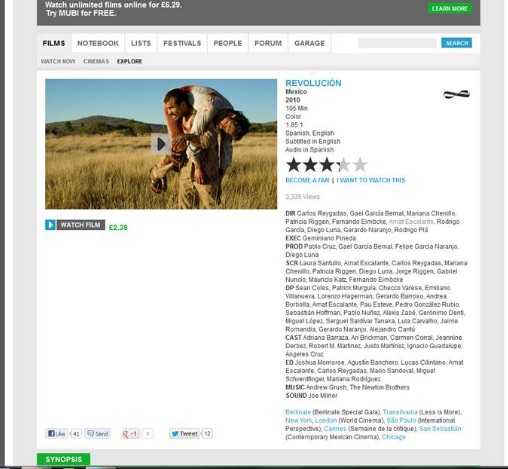
Task: Open the Notebook tab
Action: click(x=98, y=43)
